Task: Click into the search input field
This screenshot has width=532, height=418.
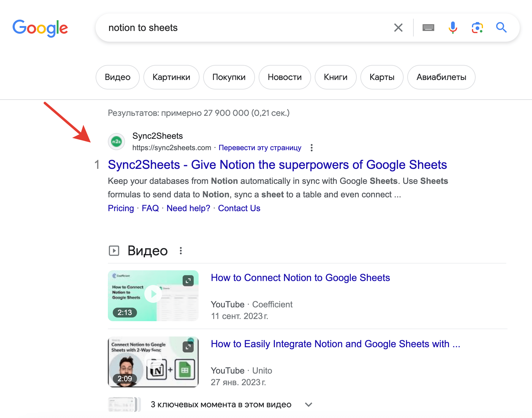Action: (x=245, y=28)
